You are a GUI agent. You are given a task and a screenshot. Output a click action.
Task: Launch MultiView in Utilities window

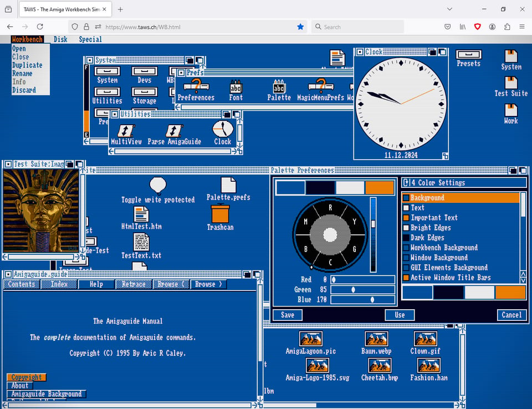(x=126, y=135)
